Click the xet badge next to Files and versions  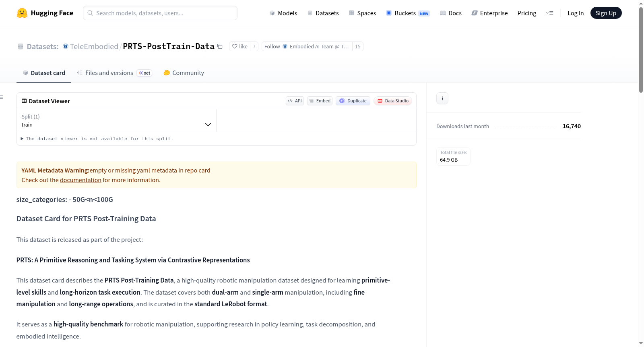point(144,73)
